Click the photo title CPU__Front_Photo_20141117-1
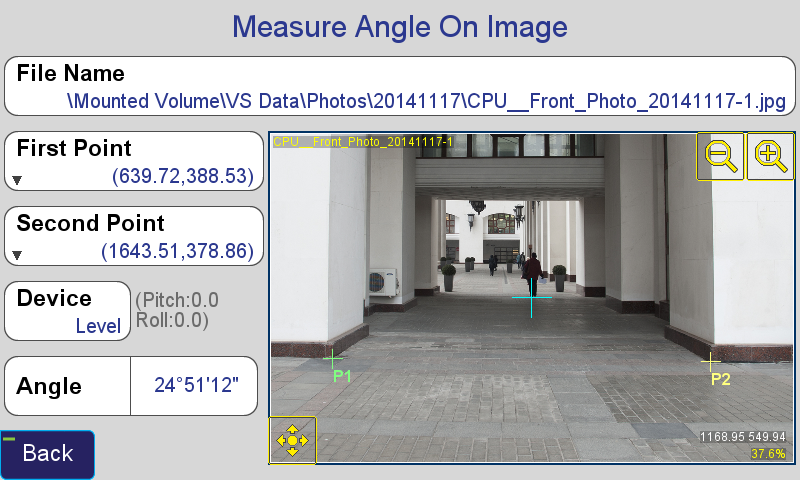Viewport: 800px width, 480px height. click(363, 141)
